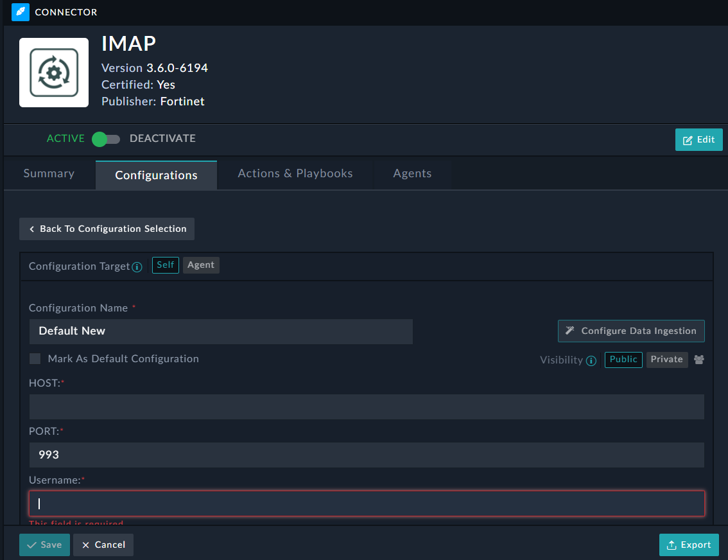The width and height of the screenshot is (728, 560).
Task: Select Agent as configuration target
Action: 201,265
